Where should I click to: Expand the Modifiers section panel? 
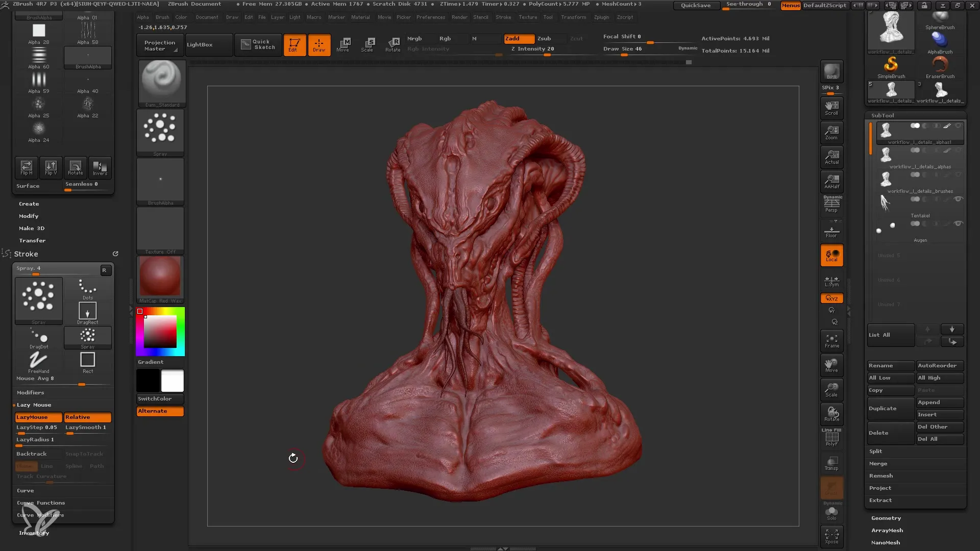pyautogui.click(x=30, y=392)
